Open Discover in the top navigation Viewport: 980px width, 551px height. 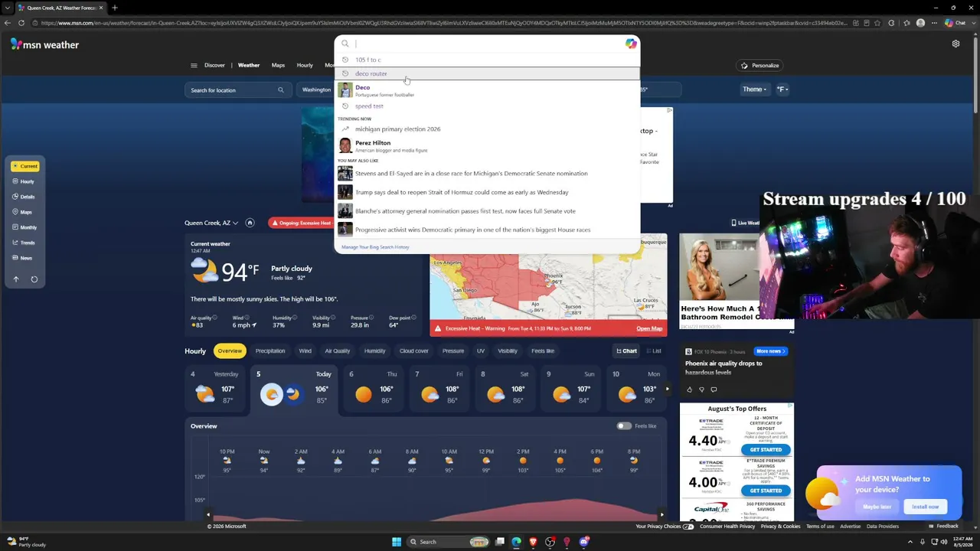coord(214,65)
